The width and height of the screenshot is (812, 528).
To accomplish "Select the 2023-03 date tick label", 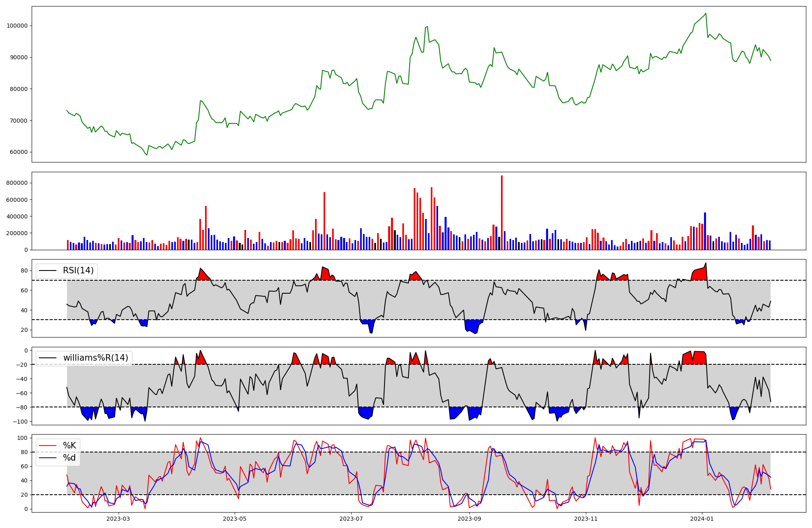I will tap(118, 519).
